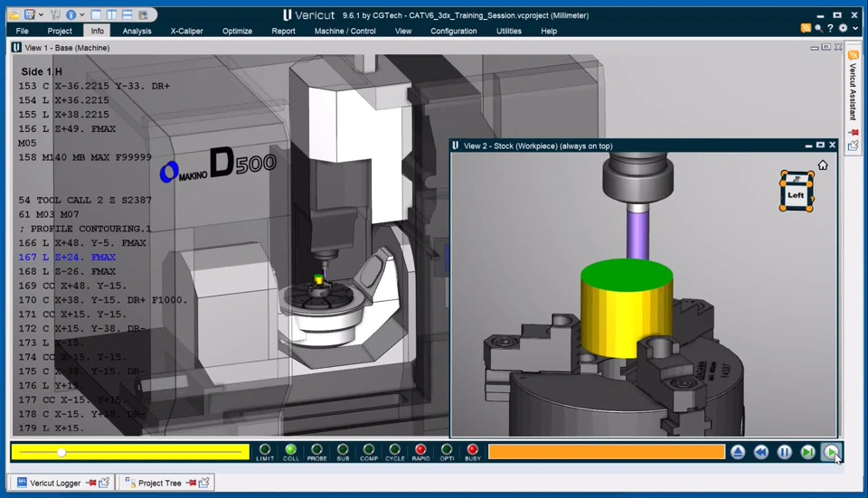Image resolution: width=868 pixels, height=498 pixels.
Task: Click the save project icon
Action: click(x=30, y=14)
